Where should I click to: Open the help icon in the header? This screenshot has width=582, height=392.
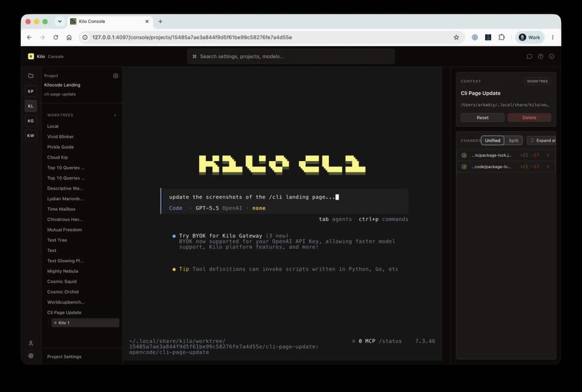541,56
